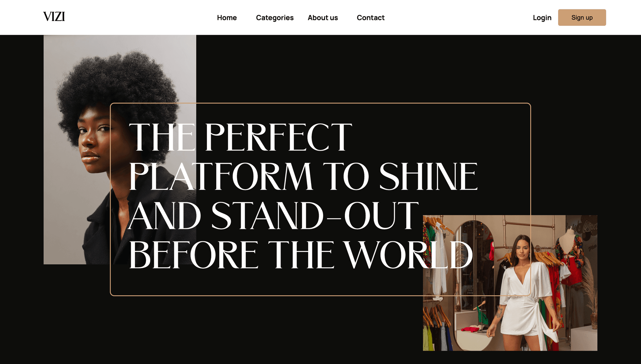
Task: Click the headline words THE PERFECT
Action: [240, 137]
